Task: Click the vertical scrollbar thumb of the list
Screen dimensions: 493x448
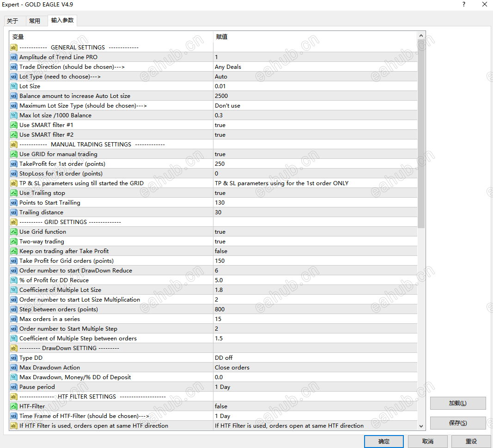Action: pos(421,134)
